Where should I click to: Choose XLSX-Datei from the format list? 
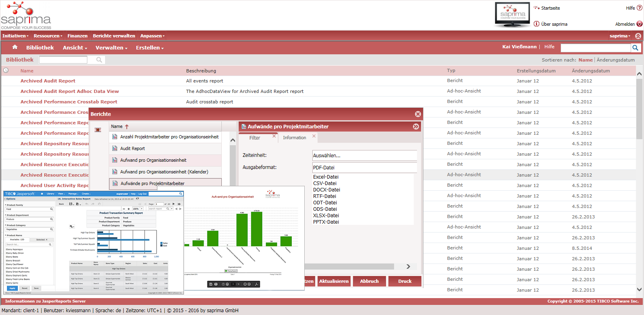pyautogui.click(x=326, y=216)
